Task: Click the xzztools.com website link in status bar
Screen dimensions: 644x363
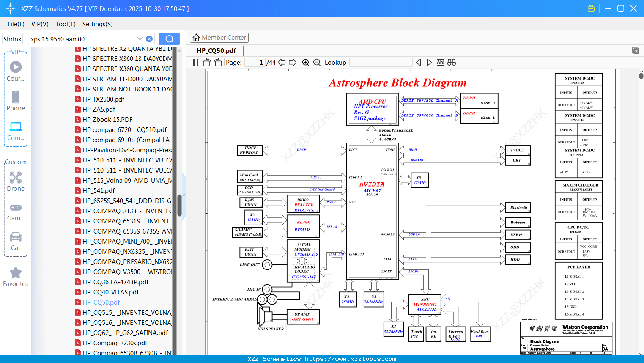Action: [x=350, y=359]
